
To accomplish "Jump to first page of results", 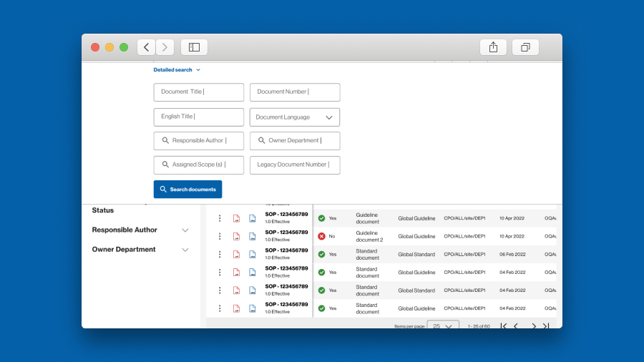I will (x=504, y=326).
